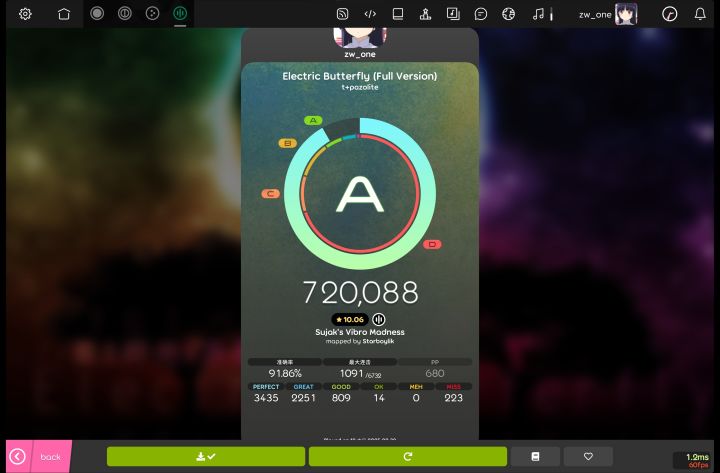This screenshot has width=720, height=473.
Task: Click the Electric Butterfly (Full Version) title
Action: click(x=360, y=76)
